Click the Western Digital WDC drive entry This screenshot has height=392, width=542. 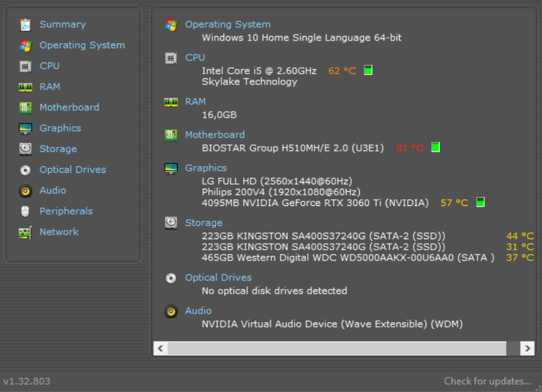tap(348, 258)
